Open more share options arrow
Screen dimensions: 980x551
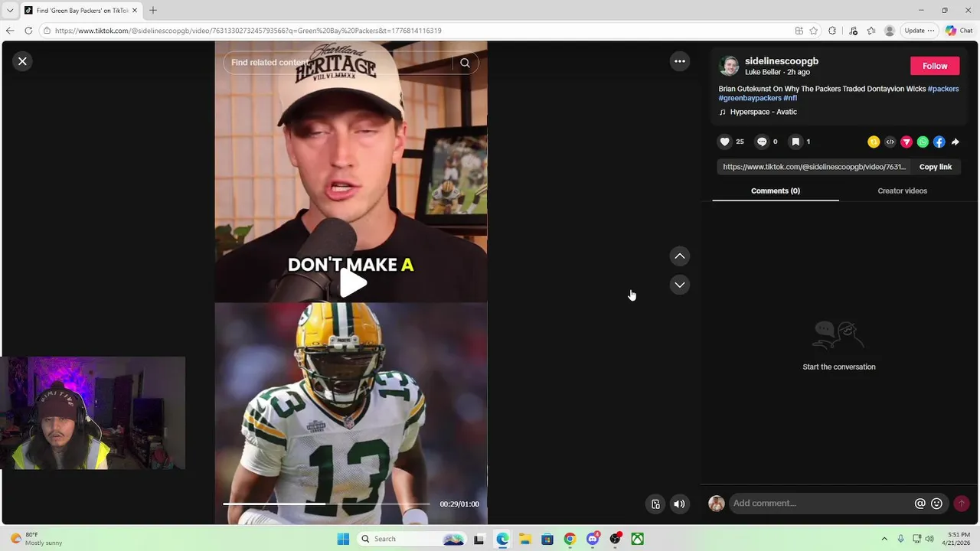tap(955, 142)
